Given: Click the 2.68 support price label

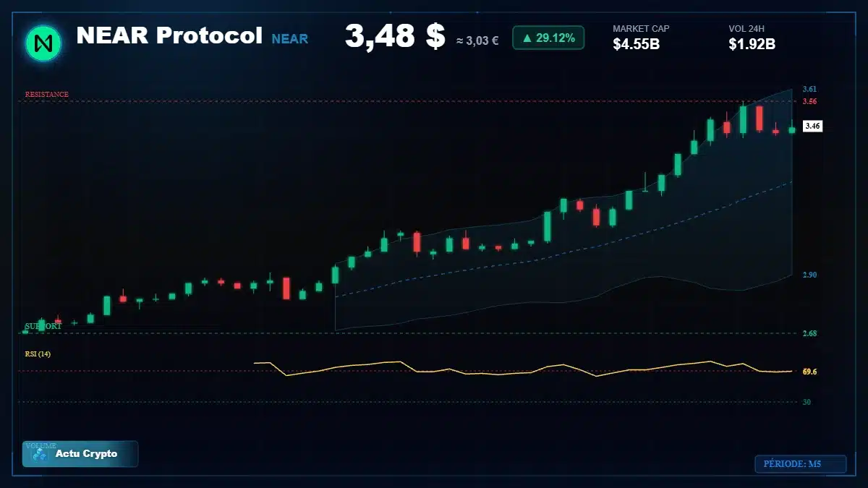Looking at the screenshot, I should click(809, 333).
